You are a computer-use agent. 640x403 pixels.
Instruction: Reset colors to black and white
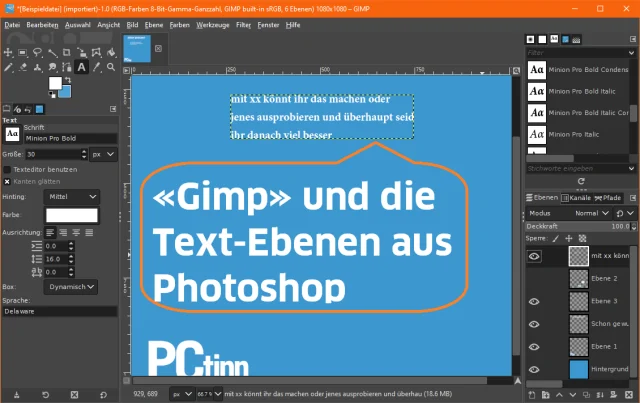pos(52,95)
